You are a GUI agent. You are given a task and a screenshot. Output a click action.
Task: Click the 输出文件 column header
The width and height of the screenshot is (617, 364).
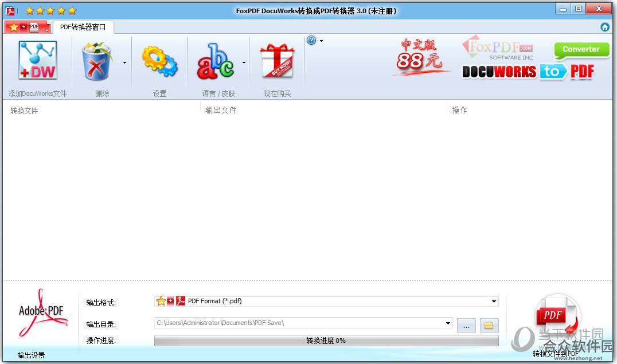(x=221, y=110)
